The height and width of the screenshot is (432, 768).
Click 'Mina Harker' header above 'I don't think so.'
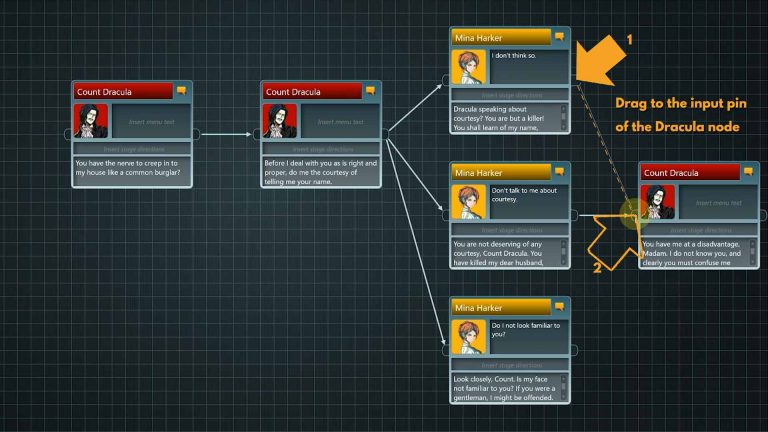click(501, 38)
